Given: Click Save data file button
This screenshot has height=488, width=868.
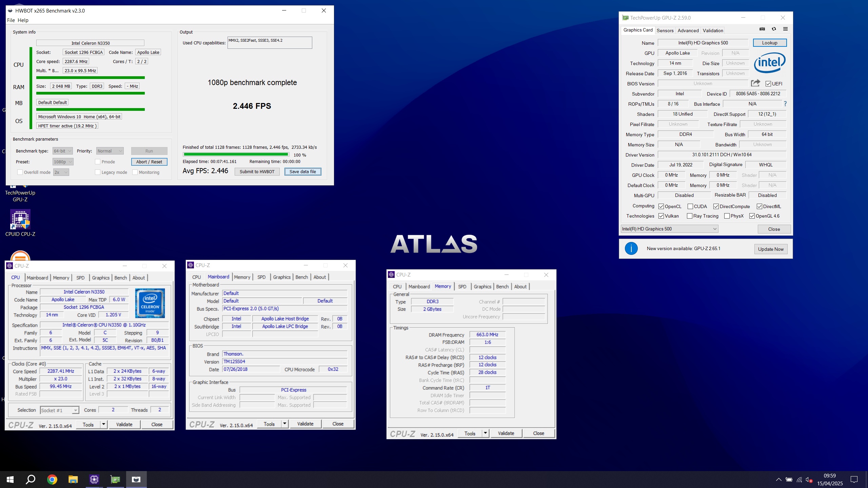Looking at the screenshot, I should [x=303, y=171].
